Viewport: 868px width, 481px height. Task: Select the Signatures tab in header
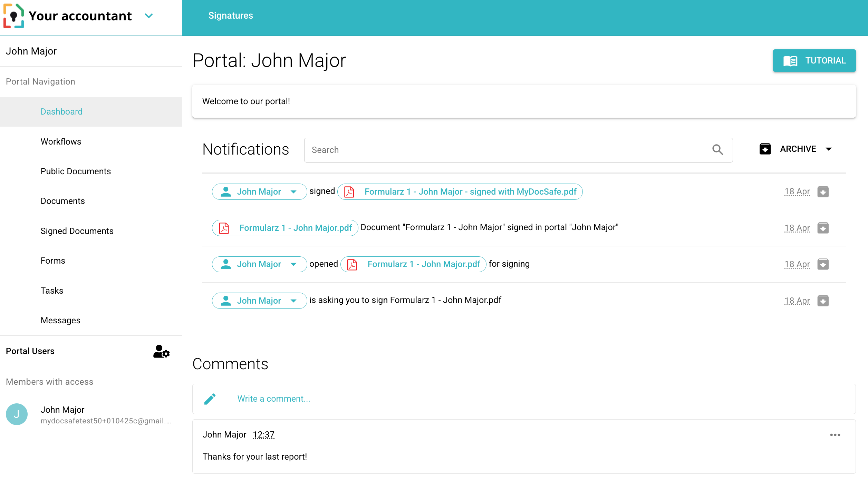pos(230,16)
